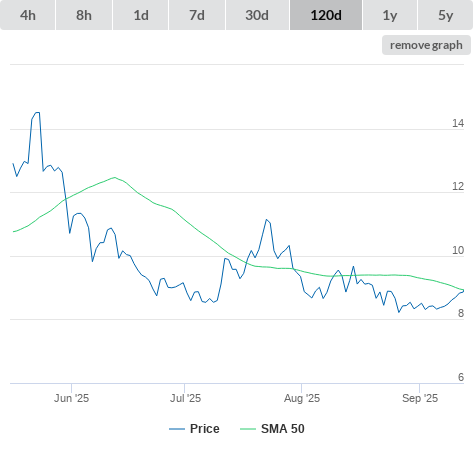Click the blue Price legend line marker

pyautogui.click(x=177, y=429)
